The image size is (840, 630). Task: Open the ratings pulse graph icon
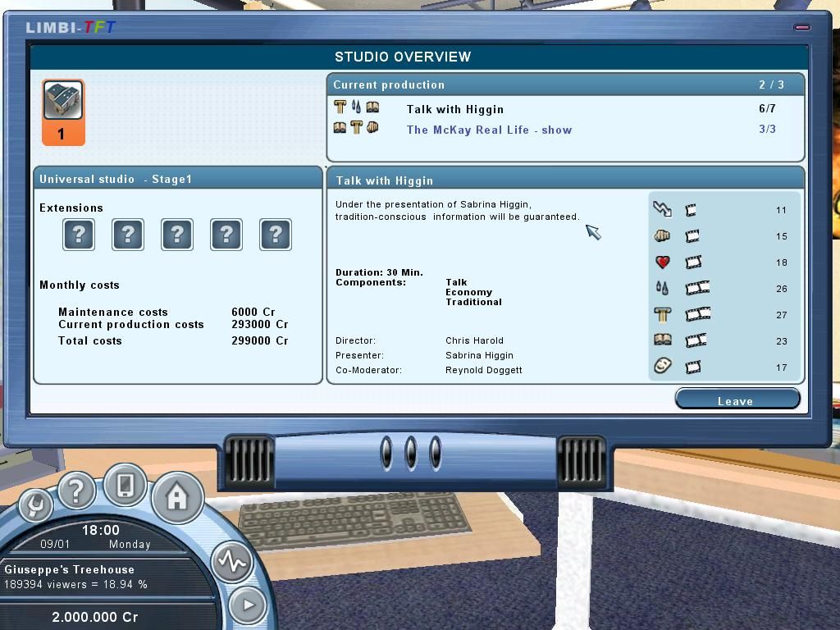[x=231, y=562]
